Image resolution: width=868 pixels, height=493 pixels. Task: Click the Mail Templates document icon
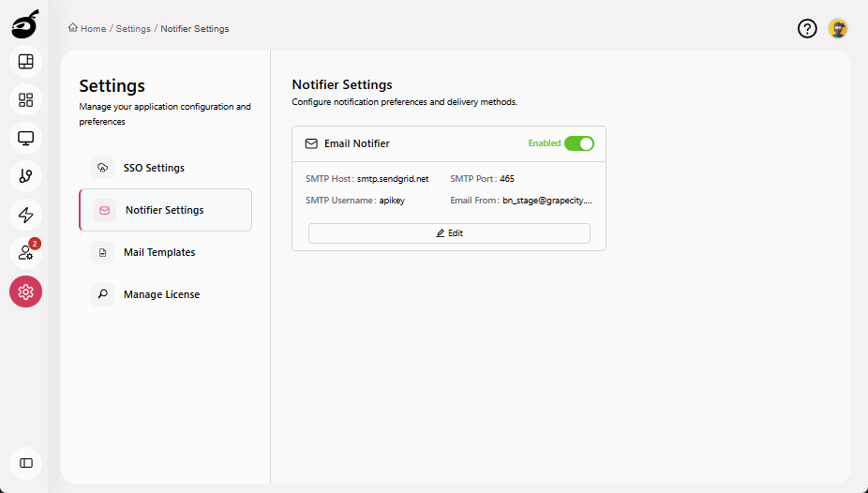point(102,252)
